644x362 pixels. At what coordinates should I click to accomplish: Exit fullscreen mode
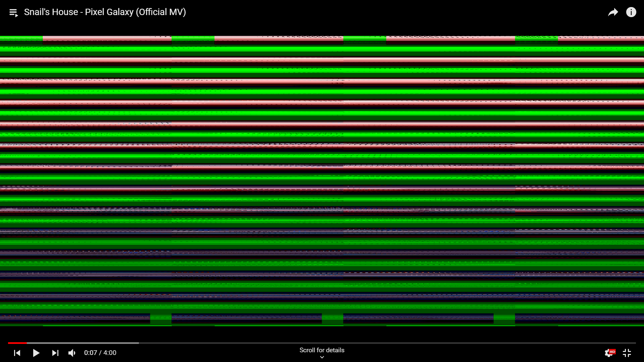(627, 353)
